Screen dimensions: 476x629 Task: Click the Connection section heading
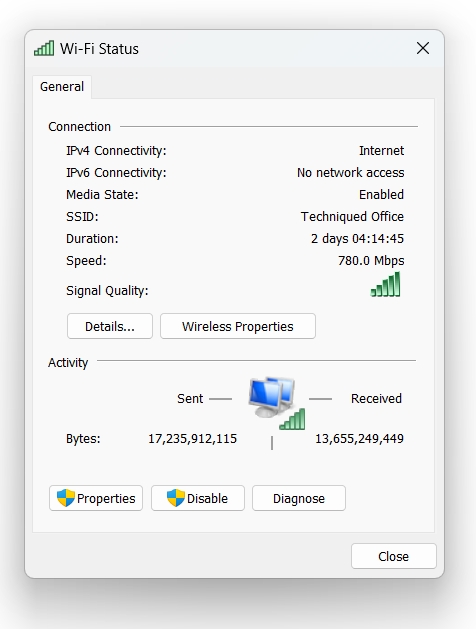(x=79, y=127)
